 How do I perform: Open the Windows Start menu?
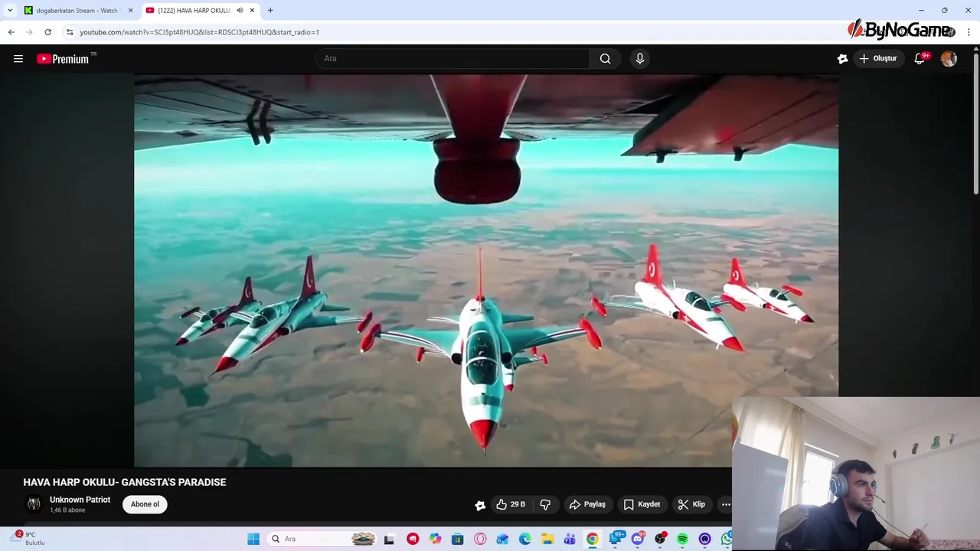[253, 539]
